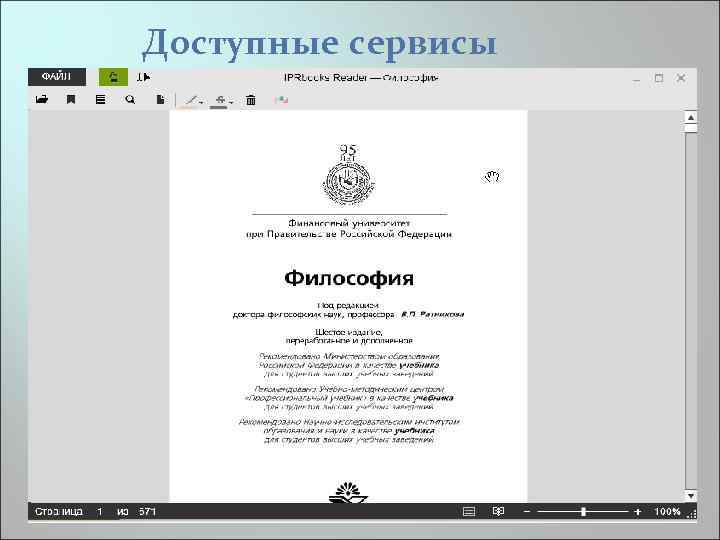Open the ФАЙЛ menu
Screen dimensions: 720x540
tap(56, 77)
